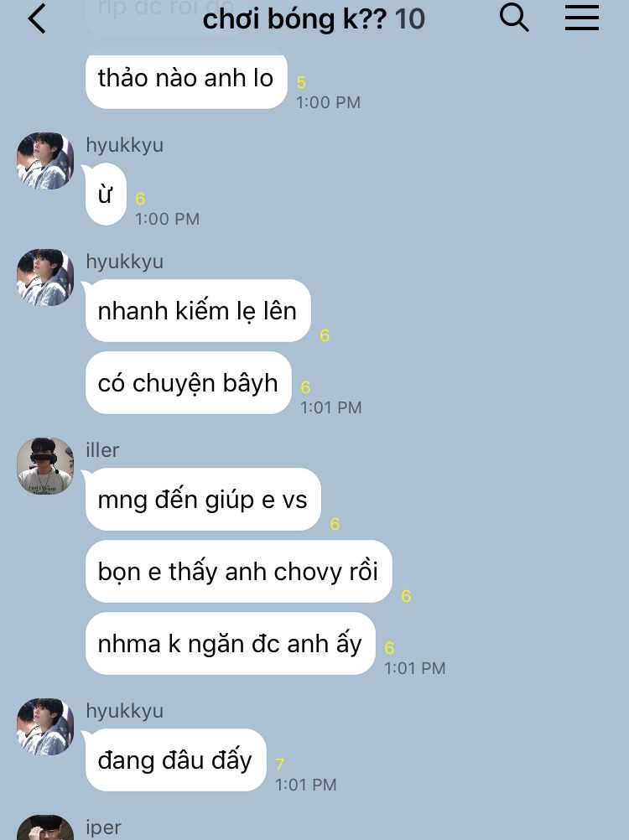This screenshot has height=840, width=629.
Task: Tap the back arrow icon
Action: point(37,20)
